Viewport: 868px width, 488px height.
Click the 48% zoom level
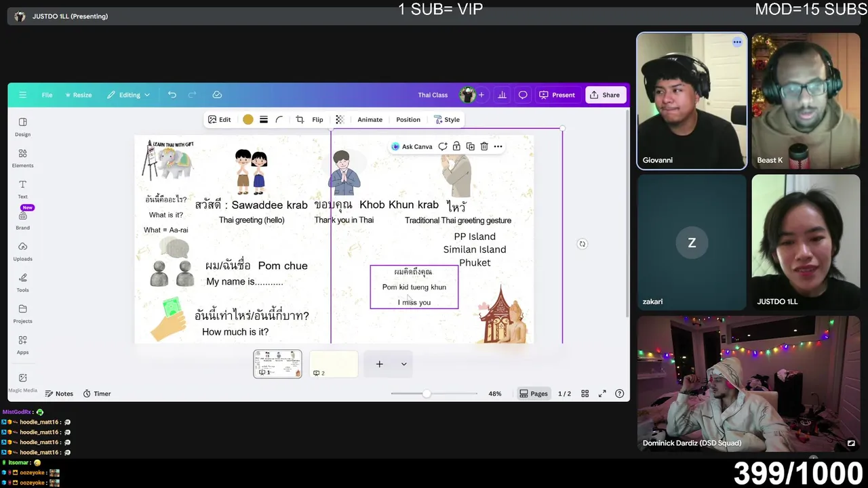tap(495, 394)
